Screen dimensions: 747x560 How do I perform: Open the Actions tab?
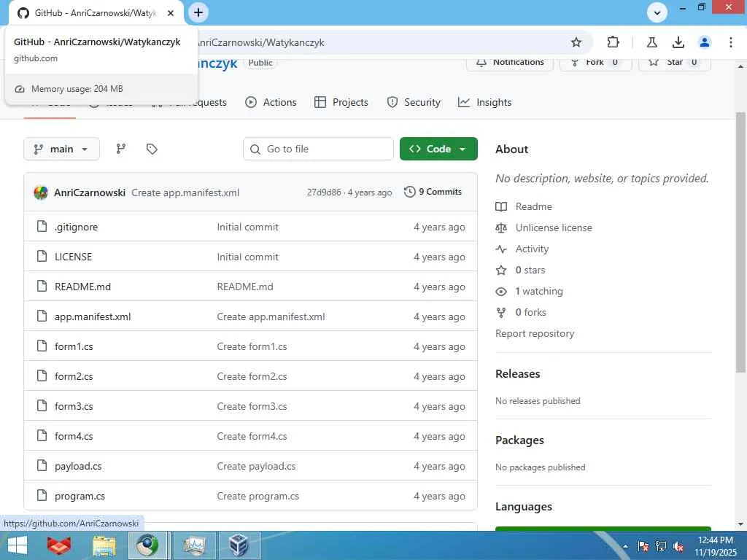(271, 102)
